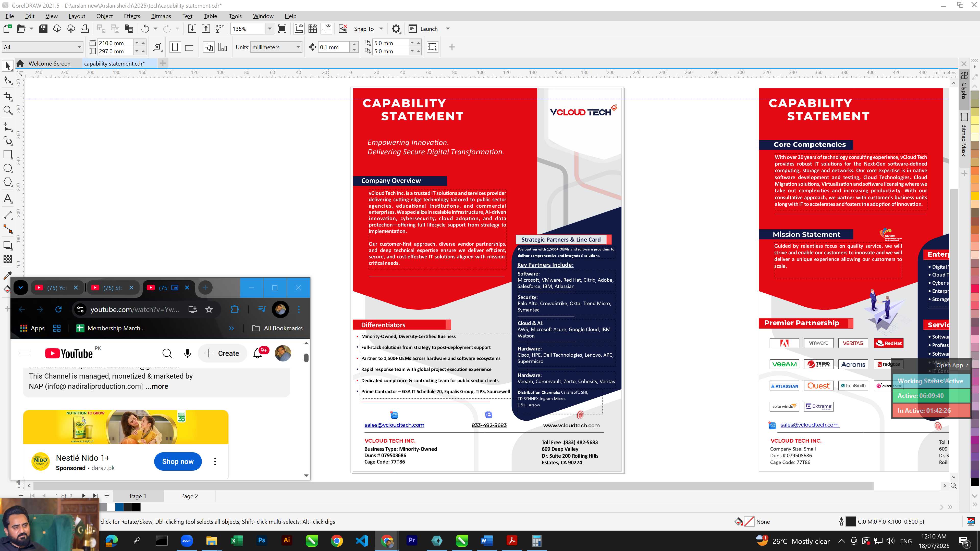Viewport: 980px width, 551px height.
Task: Toggle Landscape orientation button
Action: point(189,47)
